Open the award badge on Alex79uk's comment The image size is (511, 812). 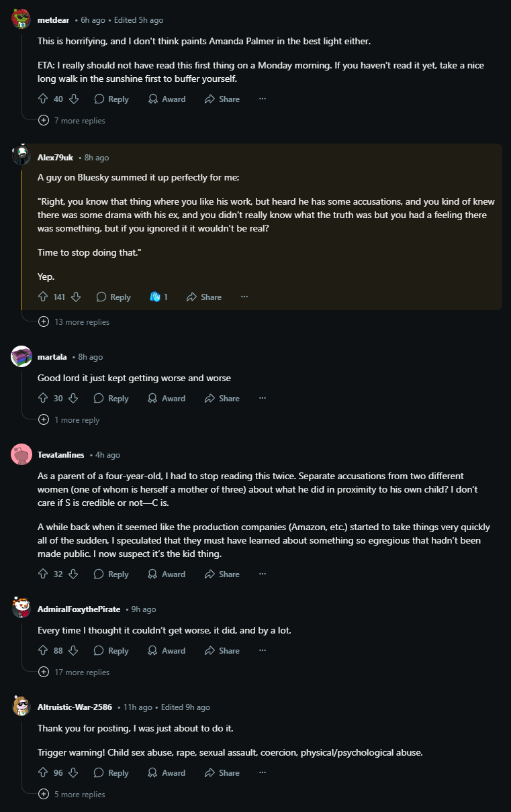pos(159,297)
